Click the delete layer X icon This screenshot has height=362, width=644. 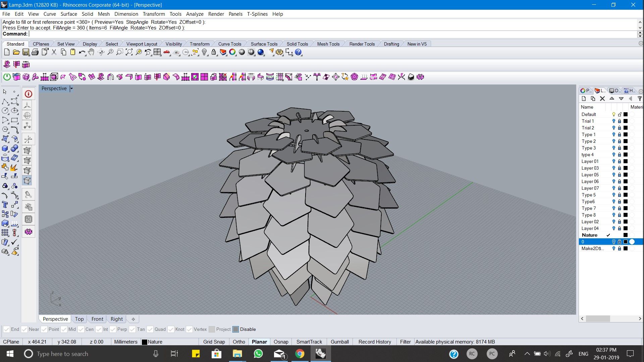point(602,99)
